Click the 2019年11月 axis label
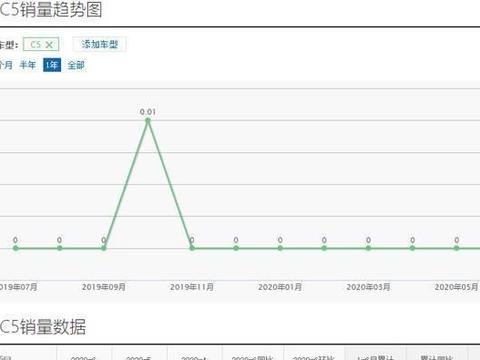Image resolution: width=480 pixels, height=360 pixels. point(192,287)
